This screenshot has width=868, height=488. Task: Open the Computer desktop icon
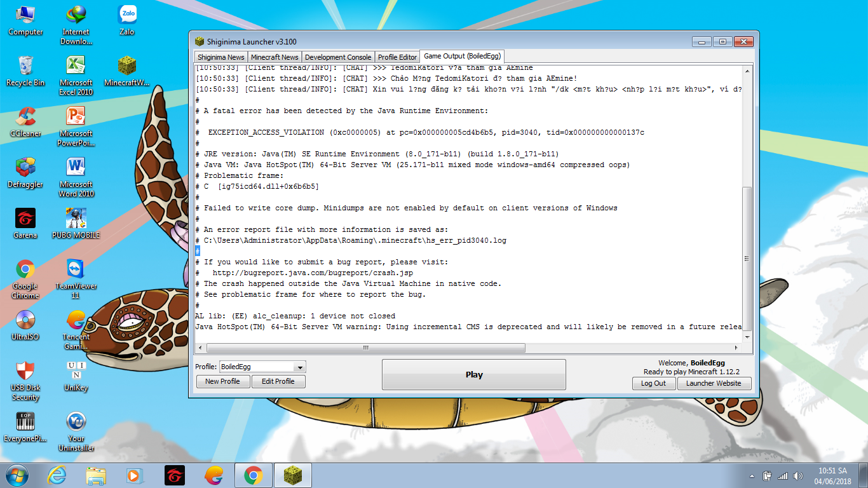tap(25, 20)
